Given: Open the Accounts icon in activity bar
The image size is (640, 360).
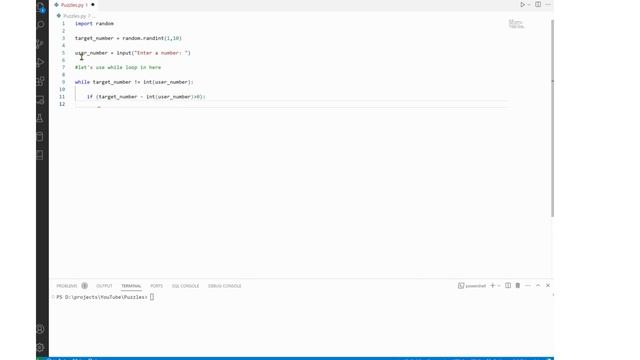Looking at the screenshot, I should pos(40,329).
